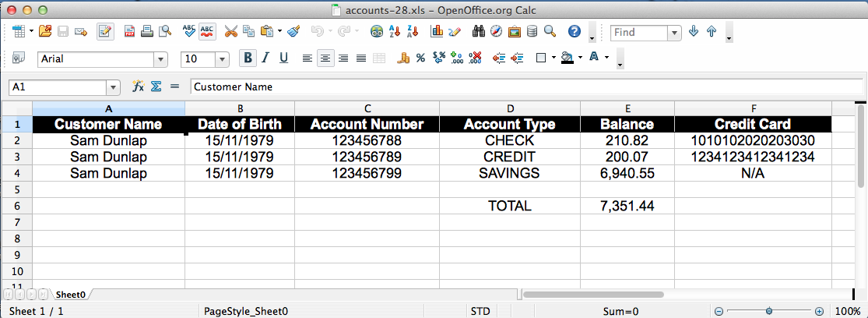Screen dimensions: 868x318
Task: Open Find & Replace binoculars icon
Action: tap(478, 32)
